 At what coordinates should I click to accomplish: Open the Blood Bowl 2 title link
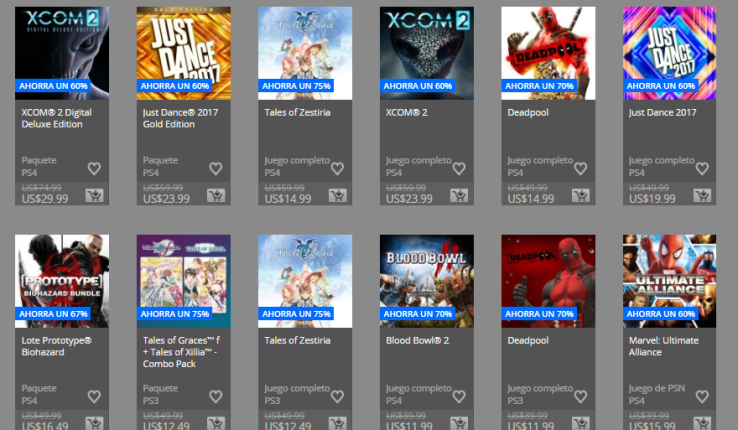click(417, 340)
